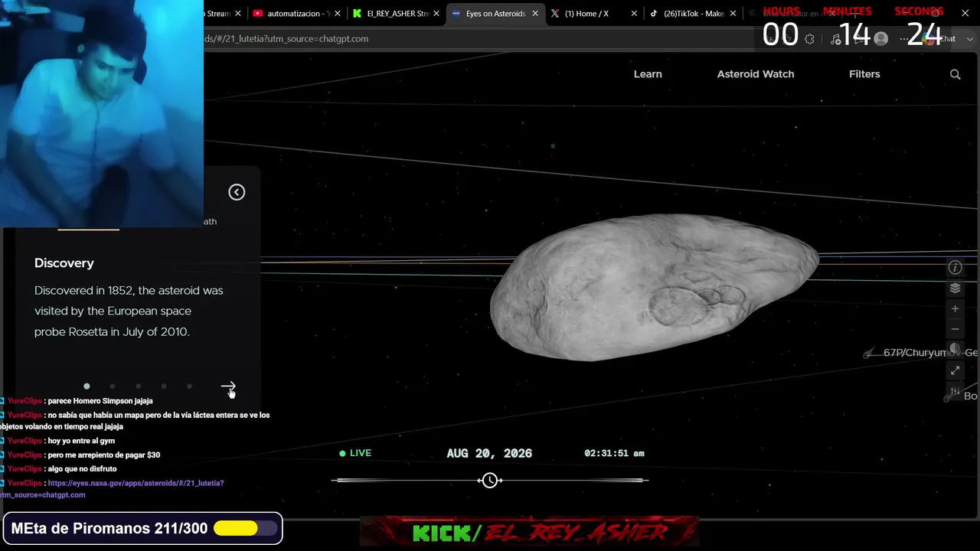Image resolution: width=980 pixels, height=551 pixels.
Task: Open the Filters menu
Action: coord(864,74)
